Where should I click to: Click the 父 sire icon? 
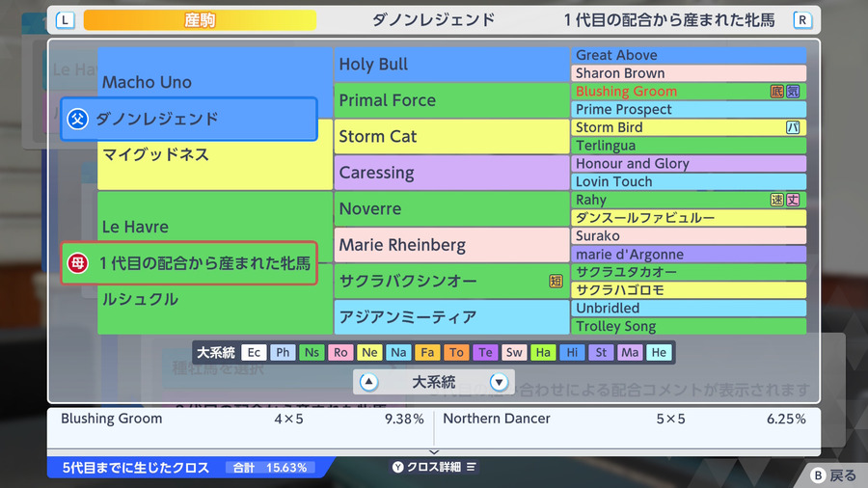pos(77,119)
